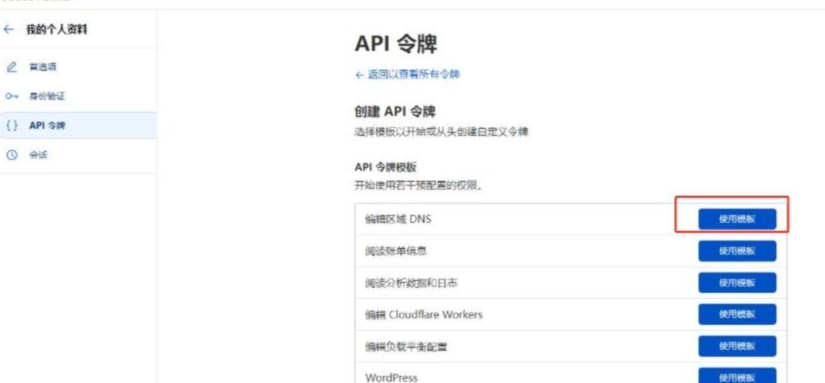Click the 编辑区域 DNS template row label

[x=398, y=219]
